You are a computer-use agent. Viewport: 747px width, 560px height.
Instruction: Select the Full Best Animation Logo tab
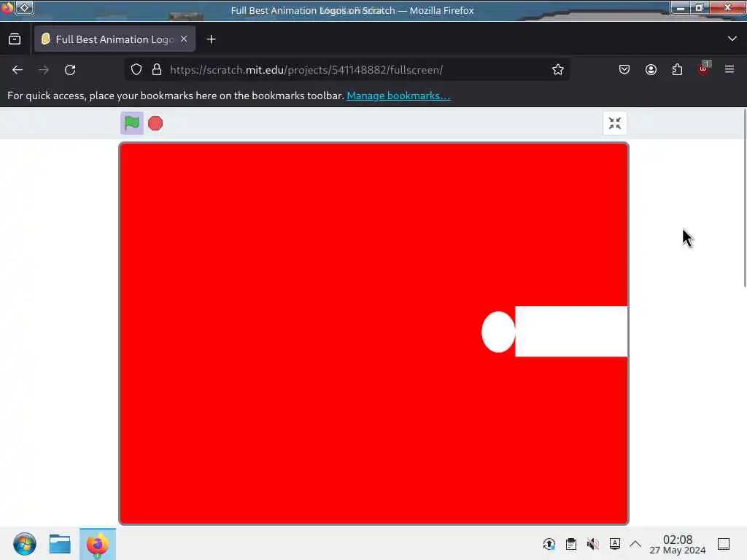click(115, 39)
